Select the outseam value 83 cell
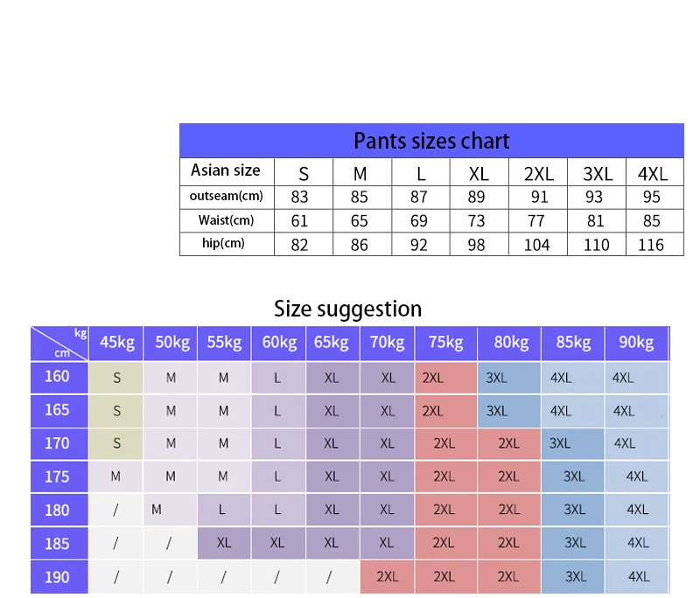Image resolution: width=700 pixels, height=598 pixels. (x=304, y=197)
